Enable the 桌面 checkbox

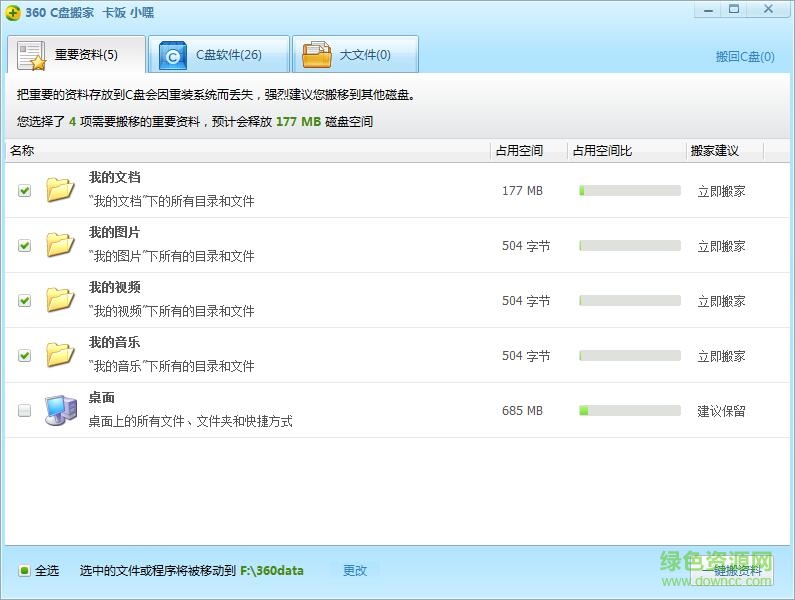point(25,411)
